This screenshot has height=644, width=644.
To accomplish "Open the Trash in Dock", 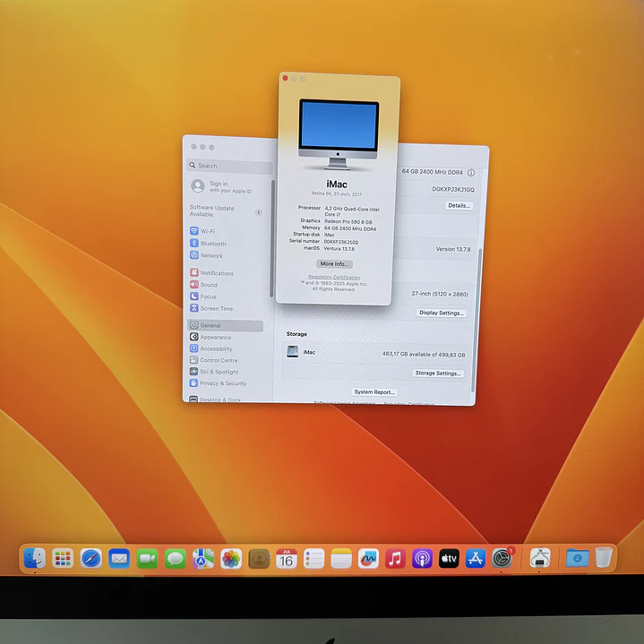I will pos(604,557).
